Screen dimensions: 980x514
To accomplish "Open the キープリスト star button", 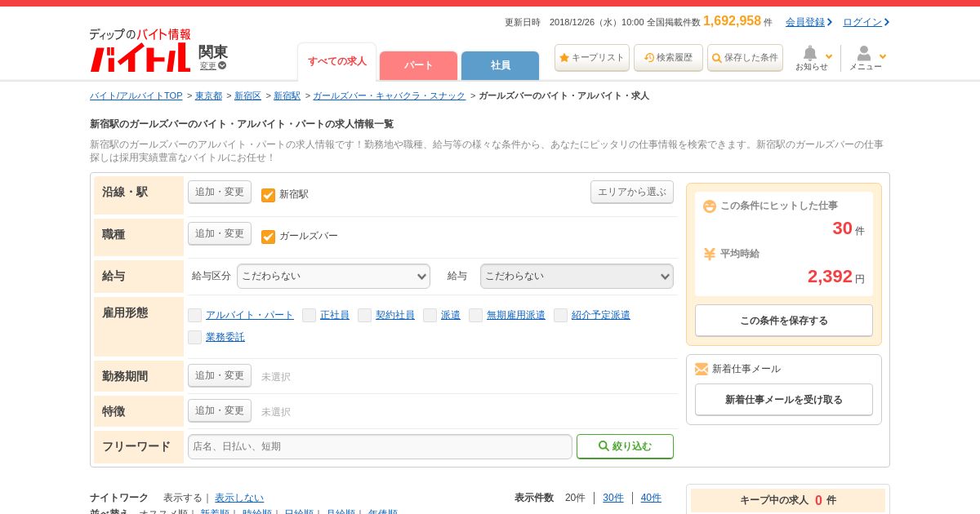I will tap(592, 58).
